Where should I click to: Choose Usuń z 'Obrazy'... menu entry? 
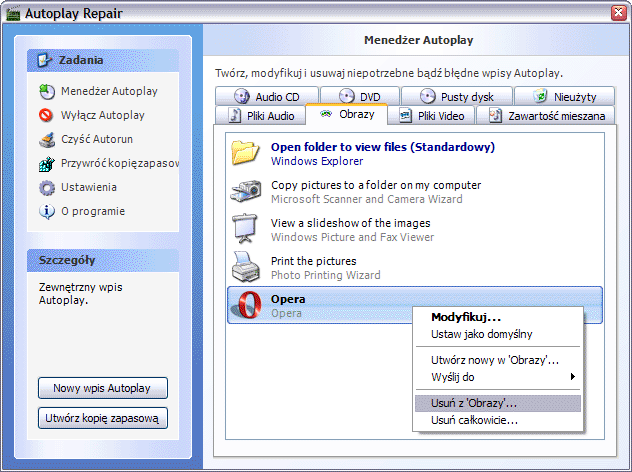(x=498, y=403)
